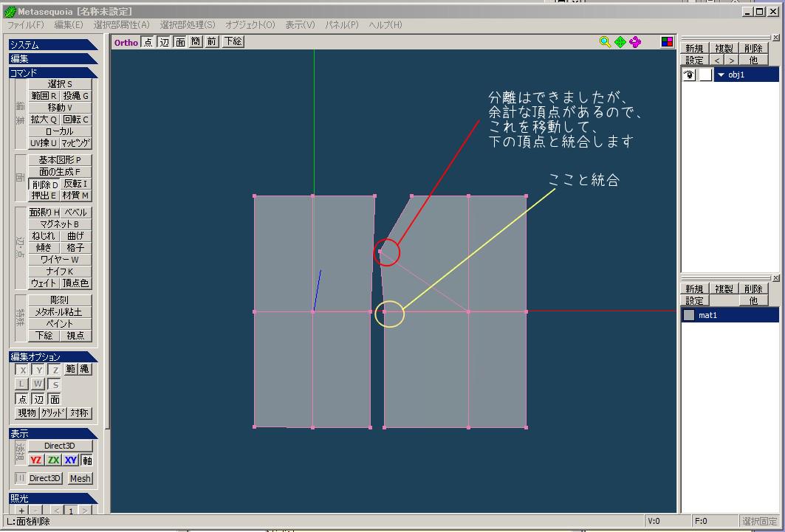Collapse the obj1 tree arrow
The height and width of the screenshot is (532, 785).
(x=721, y=75)
